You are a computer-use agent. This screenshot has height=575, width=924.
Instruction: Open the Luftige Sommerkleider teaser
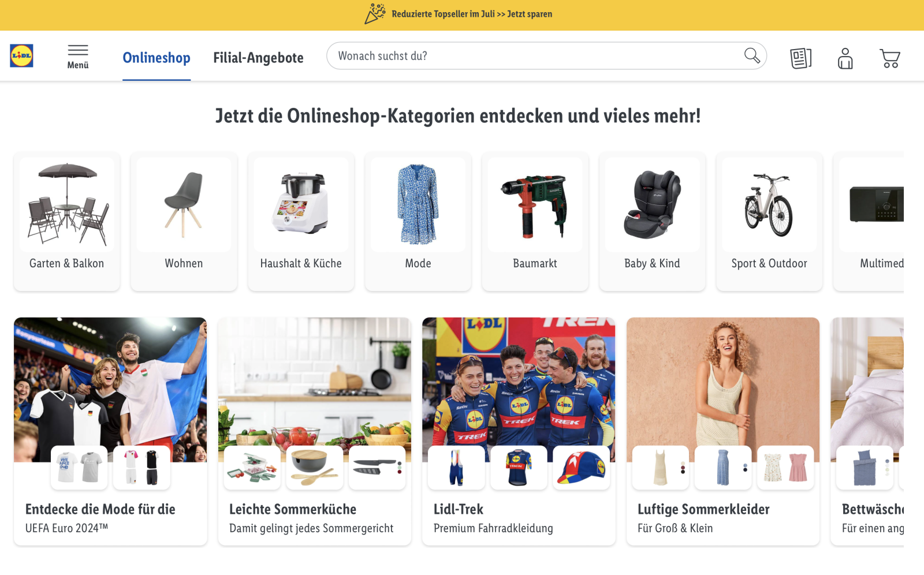coord(723,431)
